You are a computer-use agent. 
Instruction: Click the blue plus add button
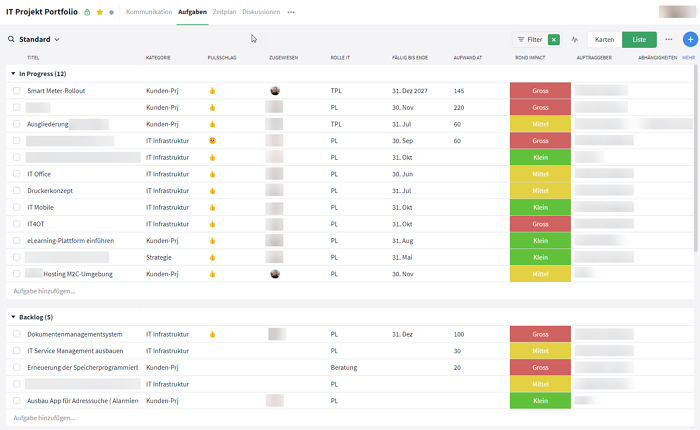pyautogui.click(x=690, y=39)
